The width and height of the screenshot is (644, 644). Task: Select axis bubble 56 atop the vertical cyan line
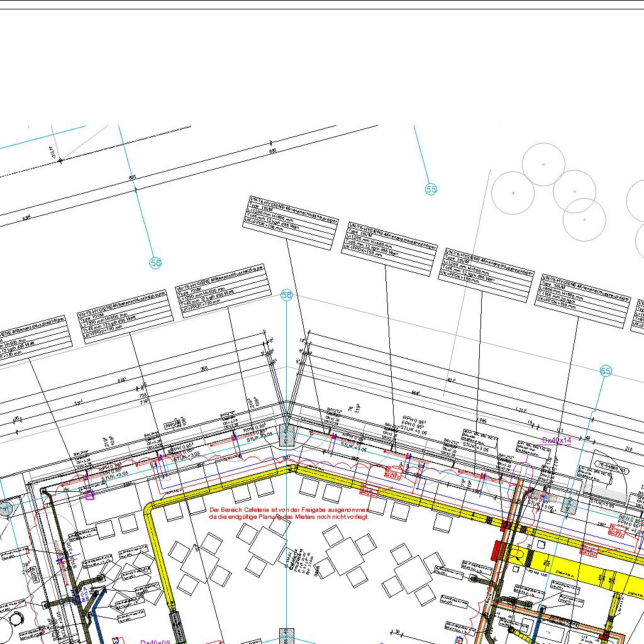point(287,295)
